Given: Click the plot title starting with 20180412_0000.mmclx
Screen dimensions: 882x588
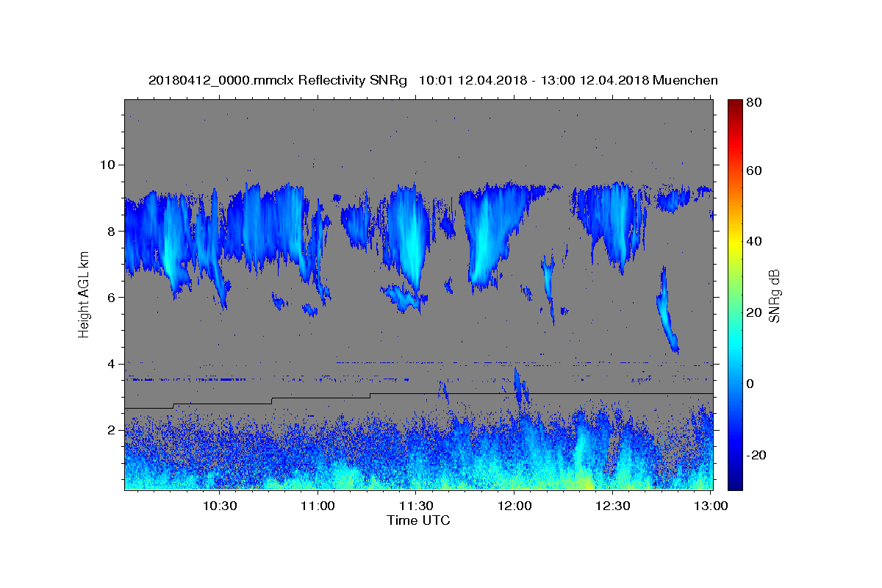Looking at the screenshot, I should pos(433,80).
